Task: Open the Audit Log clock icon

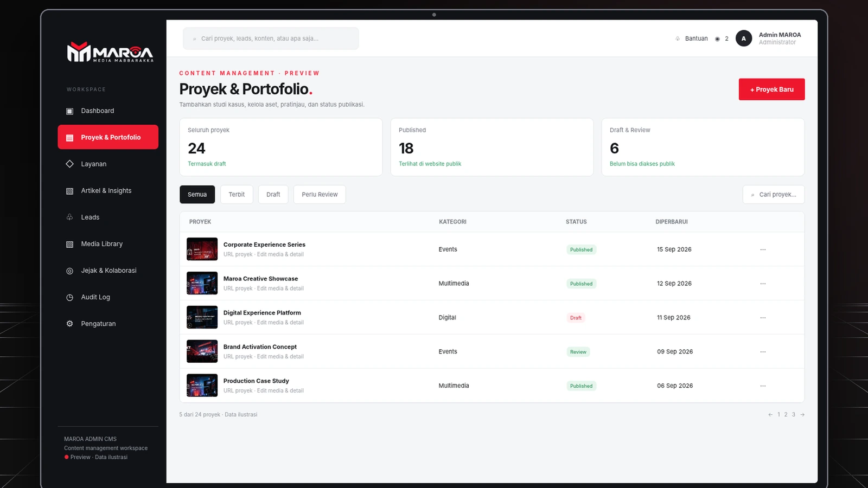Action: pos(69,297)
